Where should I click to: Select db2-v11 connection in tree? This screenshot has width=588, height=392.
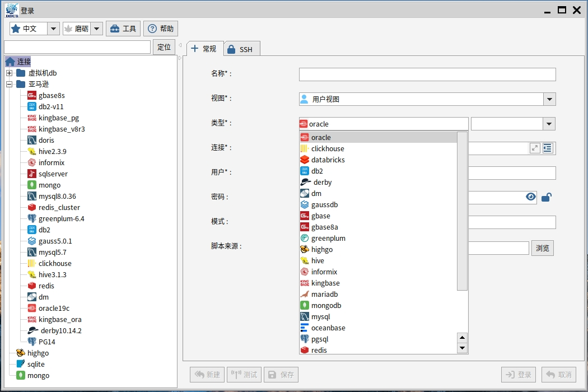point(45,106)
